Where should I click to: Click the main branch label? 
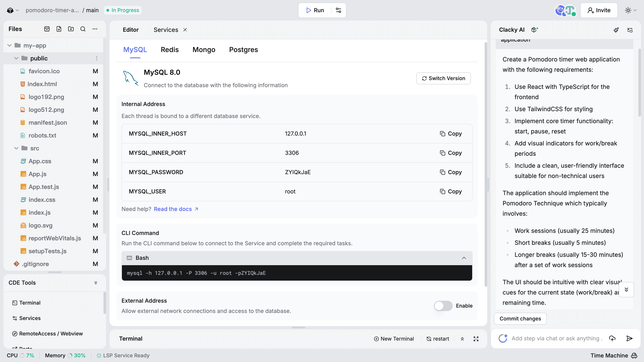pos(92,10)
